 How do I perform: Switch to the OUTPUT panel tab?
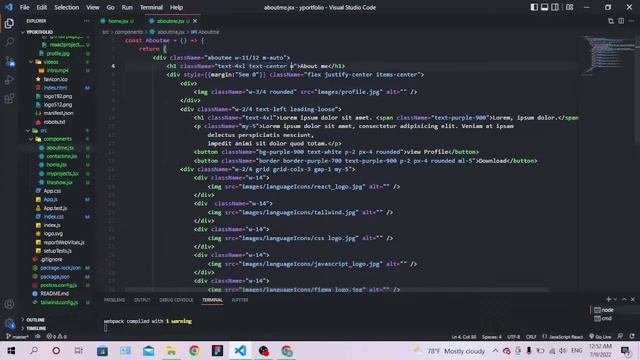[142, 300]
